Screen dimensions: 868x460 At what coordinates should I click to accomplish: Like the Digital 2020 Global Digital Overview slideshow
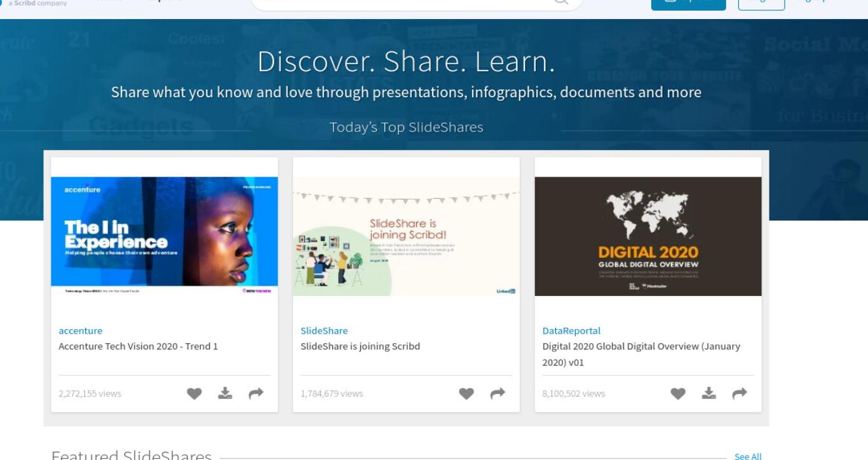[678, 394]
